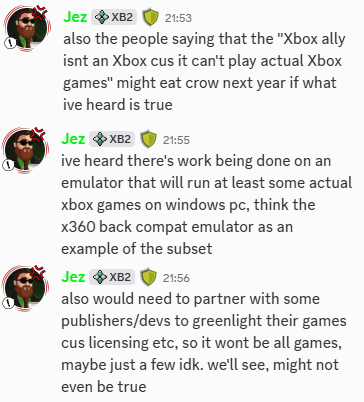This screenshot has width=364, height=402.
Task: Click the green shield badge on the 21:55 message
Action: coord(149,140)
